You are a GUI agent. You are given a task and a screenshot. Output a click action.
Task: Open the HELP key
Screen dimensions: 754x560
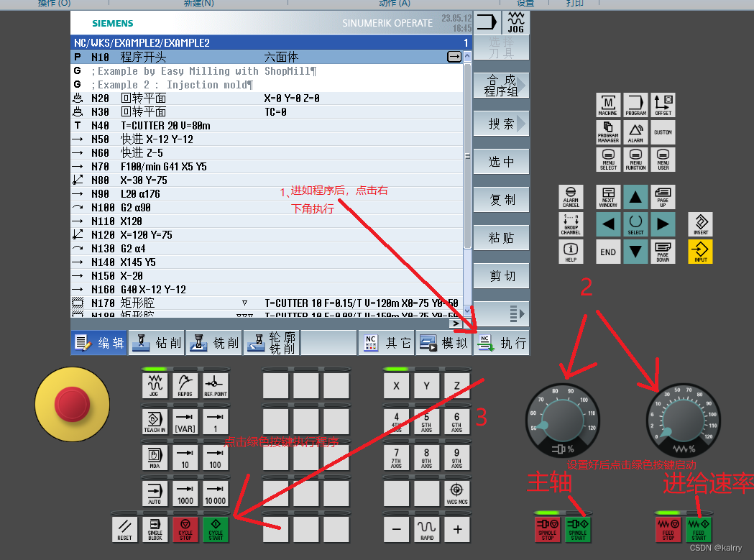[x=571, y=252]
